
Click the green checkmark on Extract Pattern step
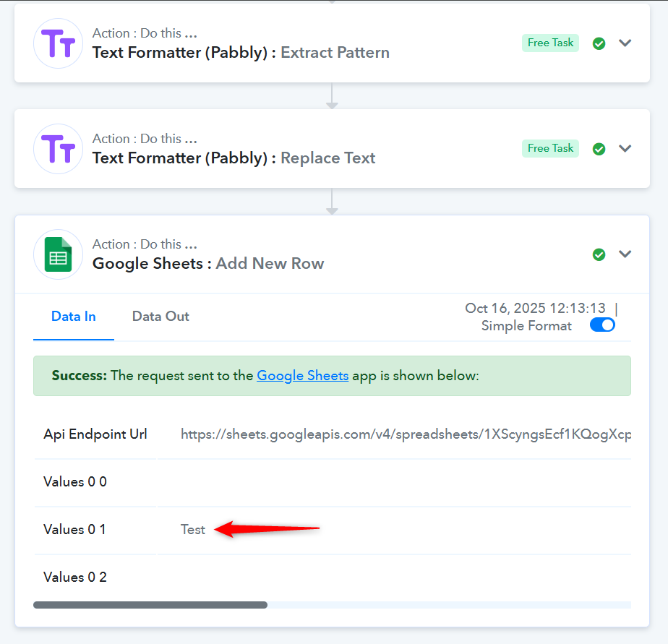pos(599,43)
